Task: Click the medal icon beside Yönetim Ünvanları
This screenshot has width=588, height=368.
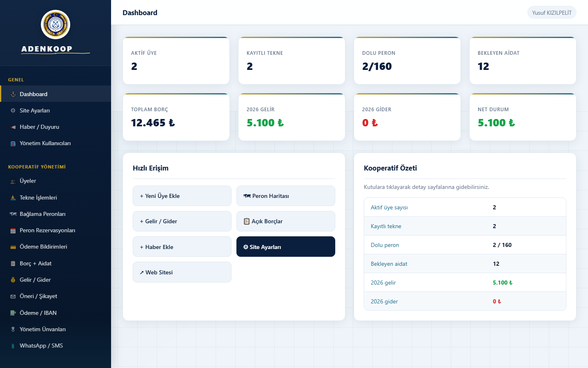Action: pyautogui.click(x=13, y=329)
